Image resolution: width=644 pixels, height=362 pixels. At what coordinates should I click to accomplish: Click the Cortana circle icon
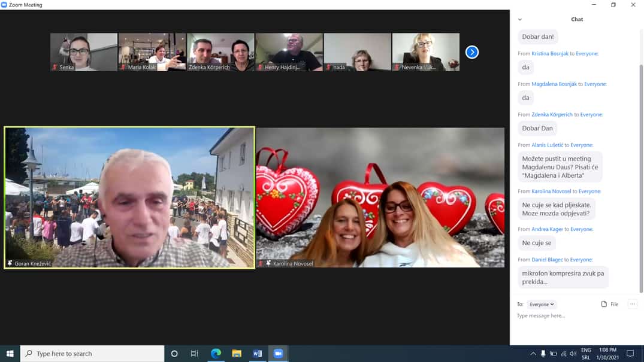[x=174, y=354]
